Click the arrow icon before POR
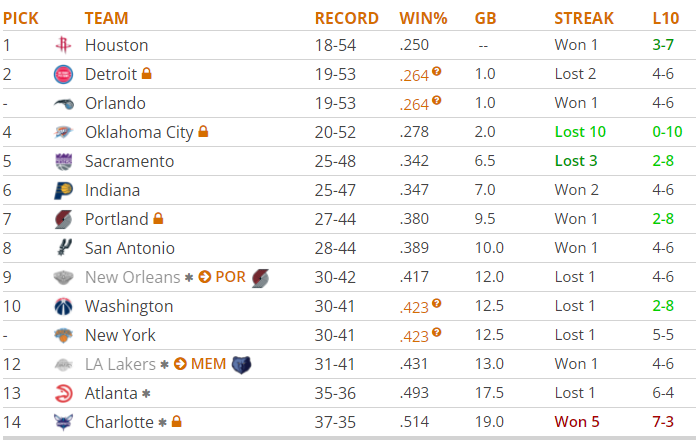Screen dimensions: 696x440 (205, 277)
